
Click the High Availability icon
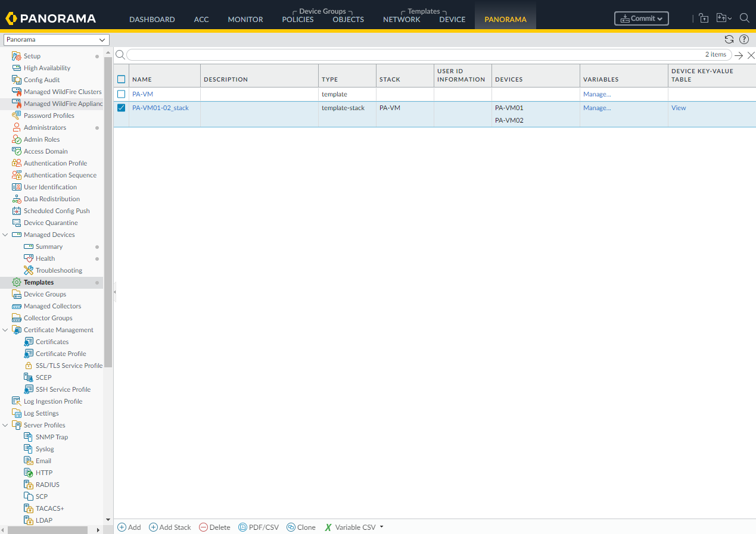point(17,68)
